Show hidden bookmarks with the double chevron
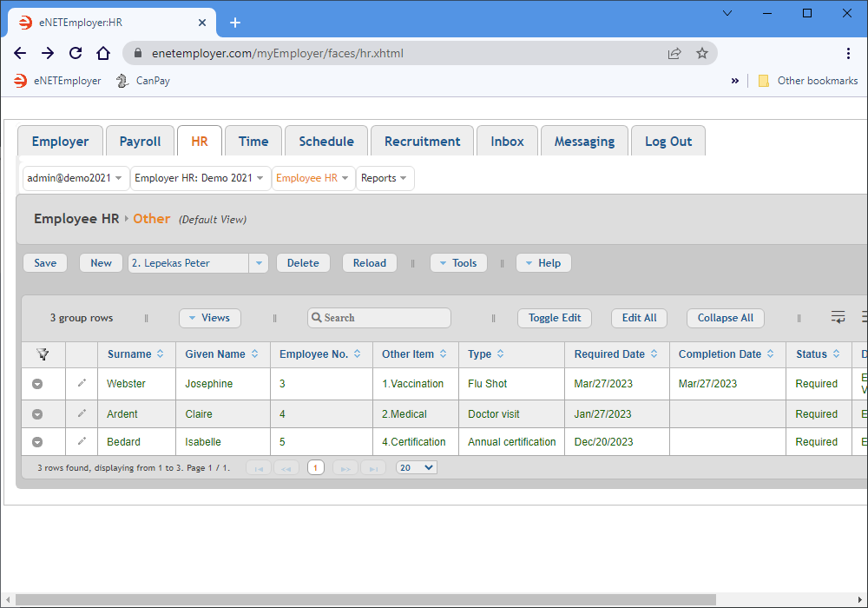Viewport: 868px width, 608px height. pos(734,81)
